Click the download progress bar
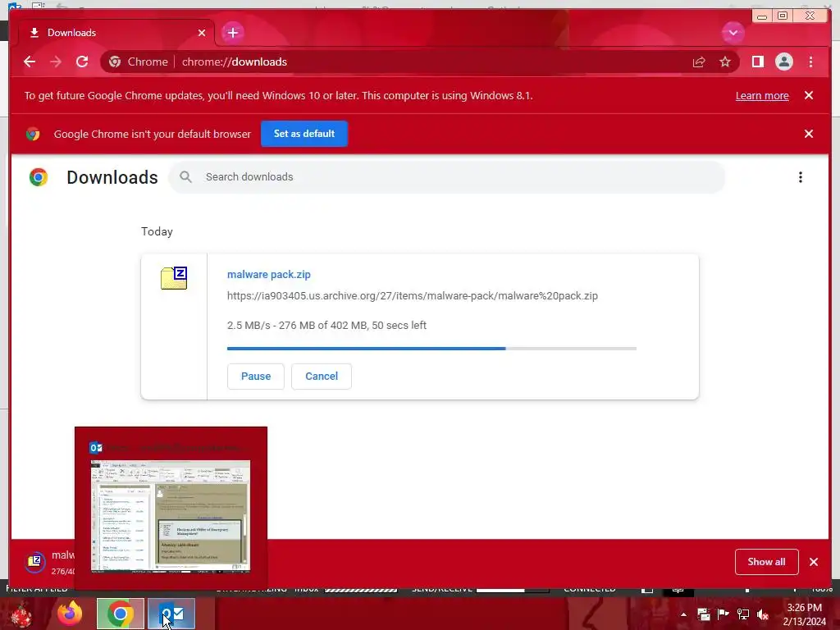Image resolution: width=840 pixels, height=630 pixels. (431, 349)
